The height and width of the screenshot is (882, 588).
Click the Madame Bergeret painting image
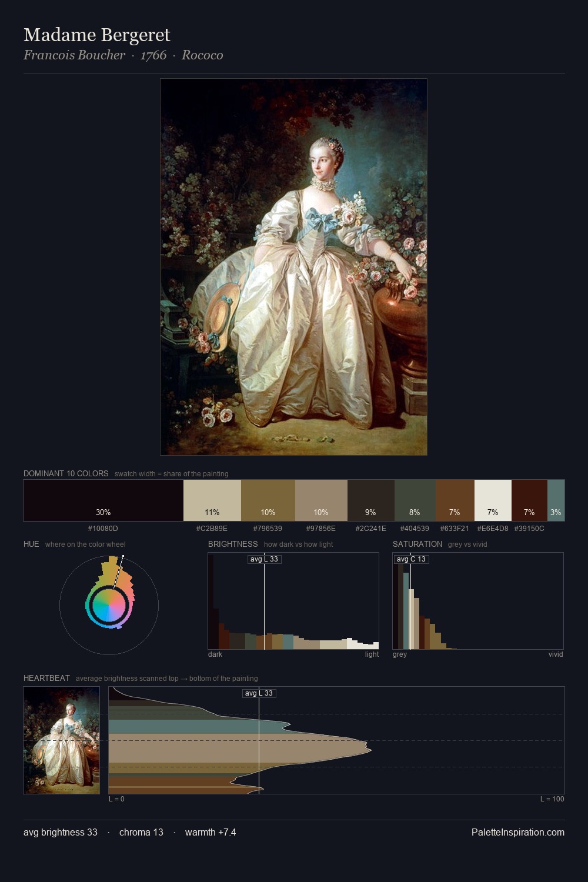[x=293, y=267]
